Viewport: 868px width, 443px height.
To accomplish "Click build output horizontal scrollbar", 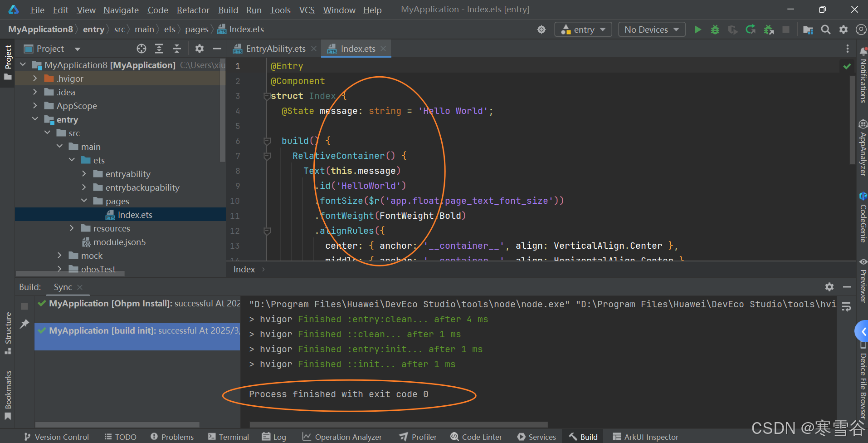I will 399,425.
